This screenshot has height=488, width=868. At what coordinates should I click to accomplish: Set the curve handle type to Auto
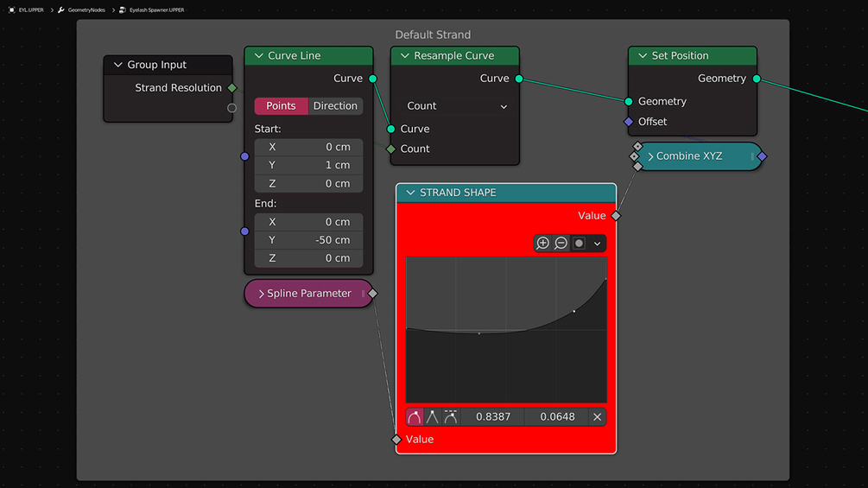click(x=414, y=417)
